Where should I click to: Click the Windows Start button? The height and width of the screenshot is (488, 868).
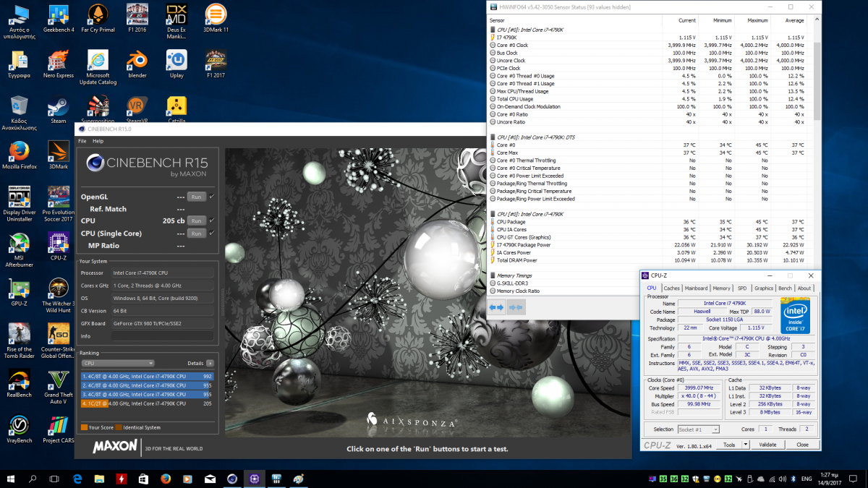pos(12,479)
